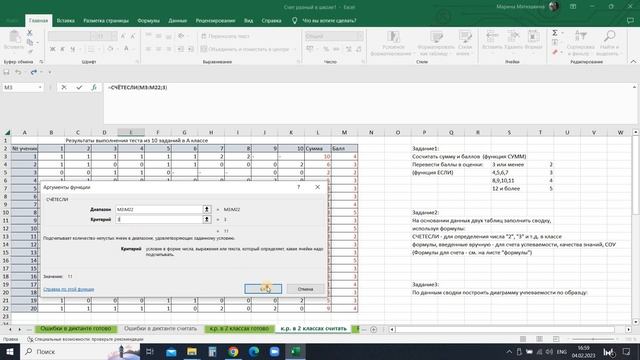The width and height of the screenshot is (640, 360).
Task: Toggle Wrap Text (Переносить текст)
Action: coord(225,36)
